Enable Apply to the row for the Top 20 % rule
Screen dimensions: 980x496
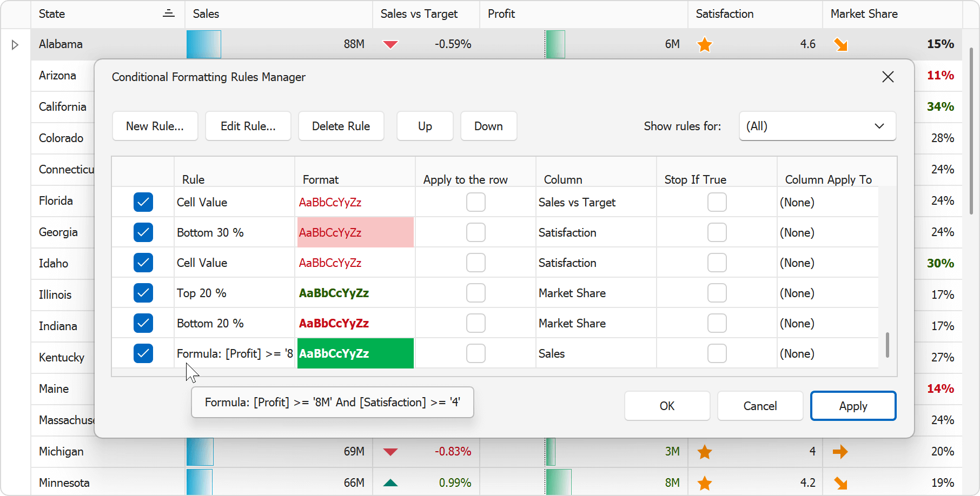coord(475,292)
